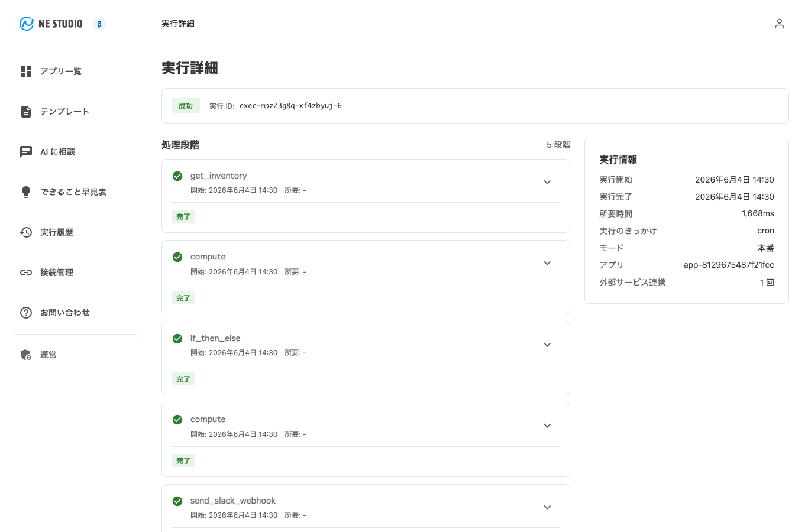This screenshot has height=532, width=808.
Task: Click the 1 回 external service count
Action: (767, 283)
